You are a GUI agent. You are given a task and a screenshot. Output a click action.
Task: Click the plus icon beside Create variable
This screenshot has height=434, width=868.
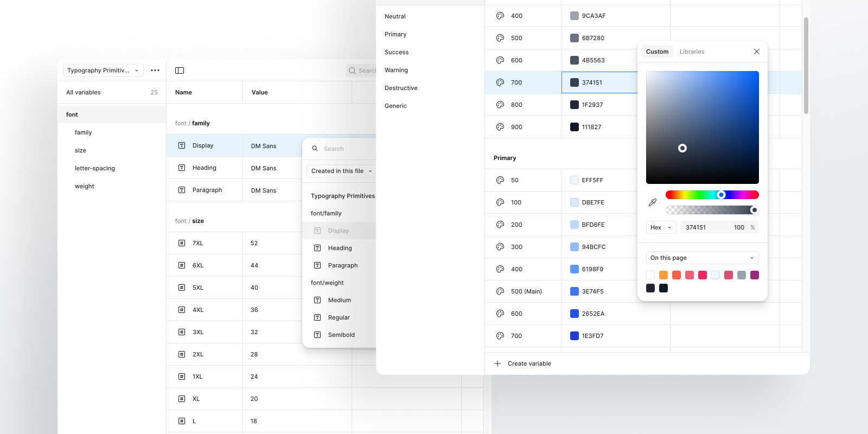tap(497, 363)
